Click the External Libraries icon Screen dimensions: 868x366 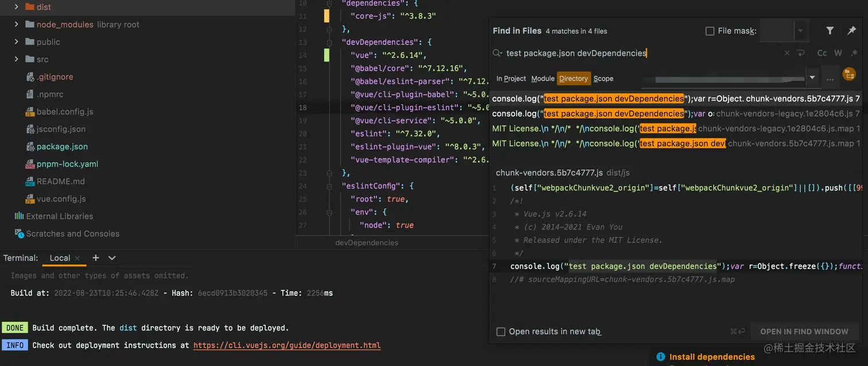tap(19, 216)
